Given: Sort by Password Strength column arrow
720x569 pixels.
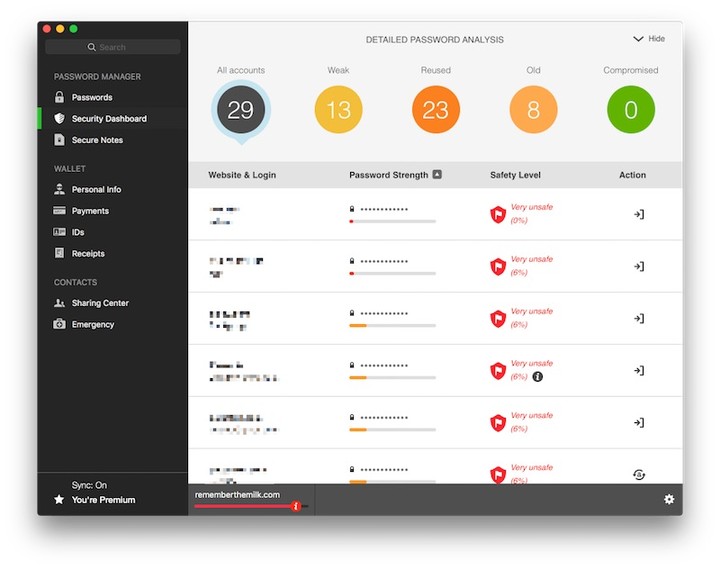Looking at the screenshot, I should pos(437,175).
